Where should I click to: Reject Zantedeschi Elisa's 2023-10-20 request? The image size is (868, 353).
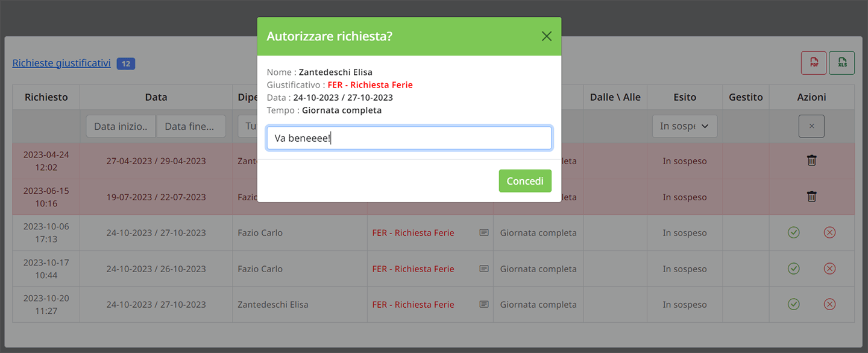click(x=829, y=305)
